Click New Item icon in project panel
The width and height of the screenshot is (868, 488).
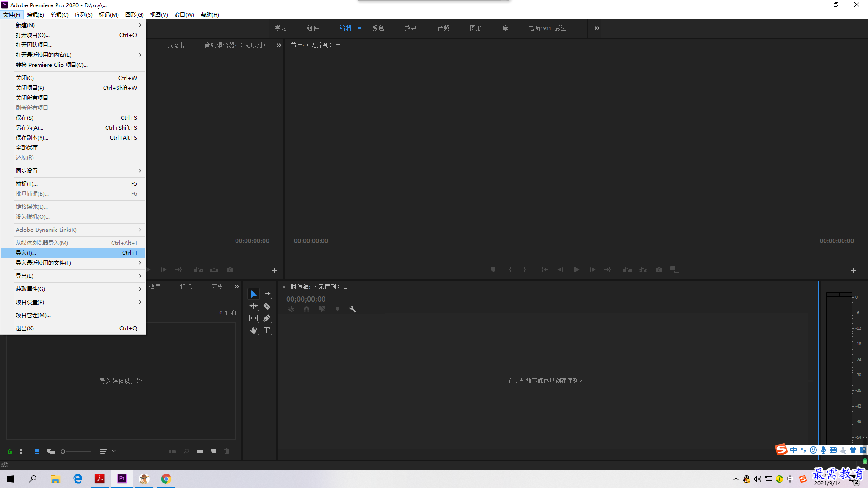point(213,451)
